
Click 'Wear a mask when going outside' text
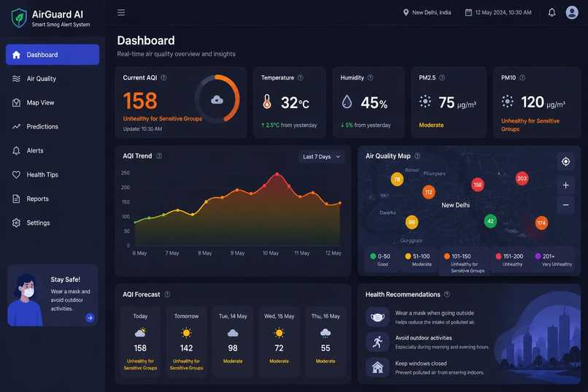[x=434, y=313]
